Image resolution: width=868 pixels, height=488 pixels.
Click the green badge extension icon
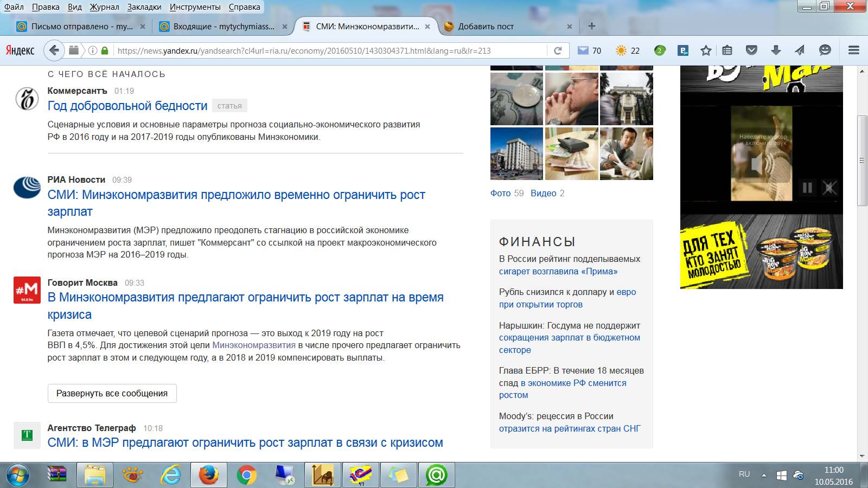point(660,50)
